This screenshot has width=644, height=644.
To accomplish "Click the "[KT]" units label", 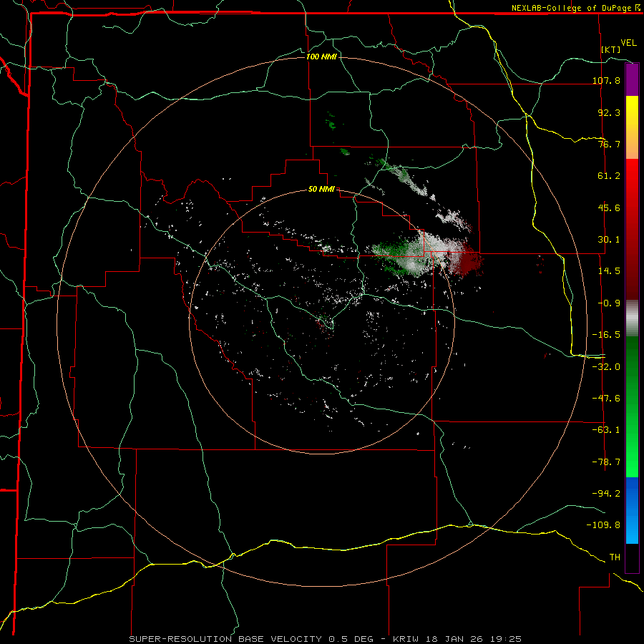I will click(x=611, y=49).
